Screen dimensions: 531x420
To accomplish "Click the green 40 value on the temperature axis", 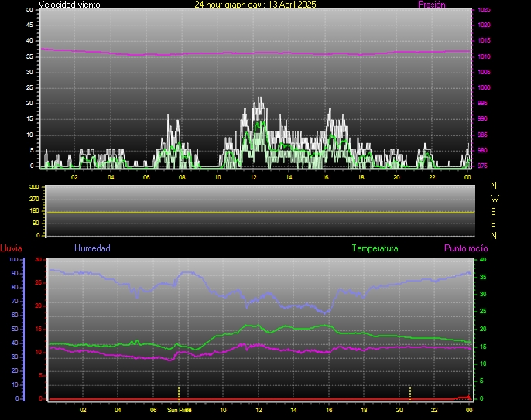I will point(483,260).
